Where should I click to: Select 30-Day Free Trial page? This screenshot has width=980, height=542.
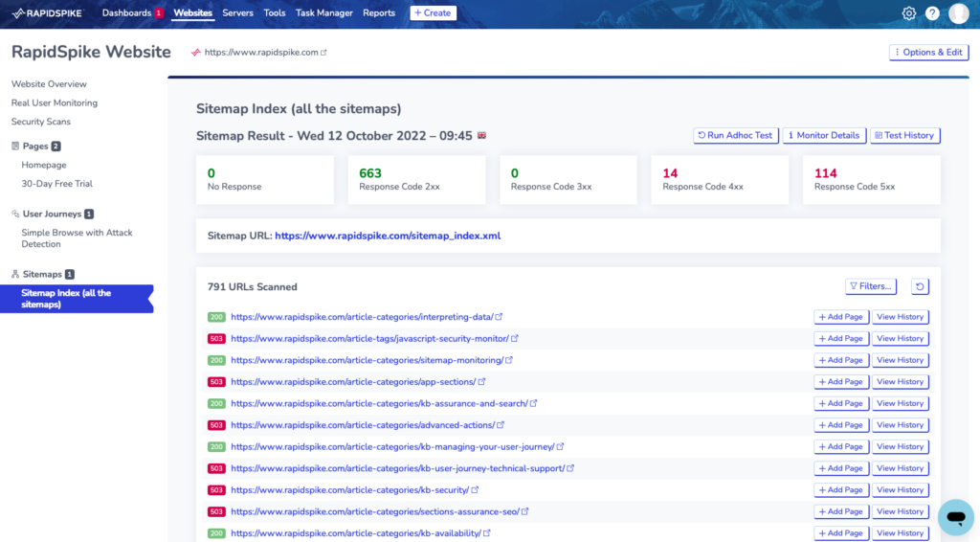pos(56,184)
